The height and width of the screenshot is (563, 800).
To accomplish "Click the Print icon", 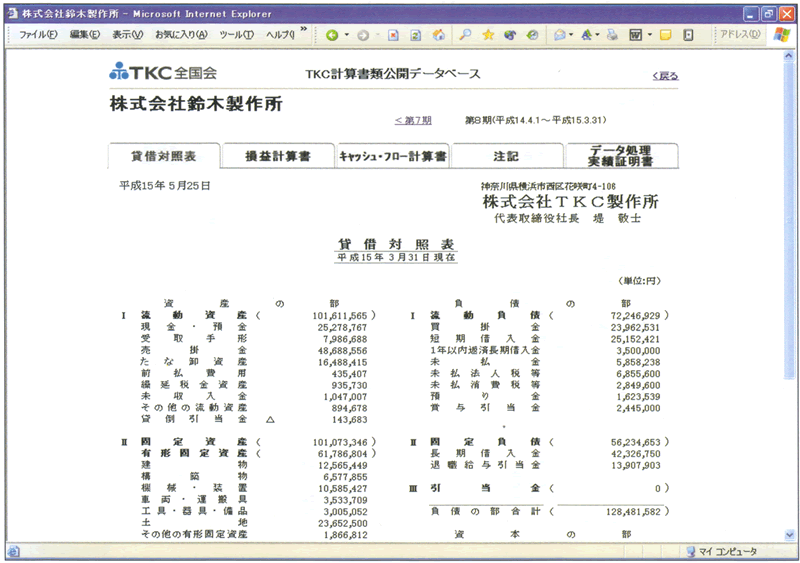I will (612, 35).
